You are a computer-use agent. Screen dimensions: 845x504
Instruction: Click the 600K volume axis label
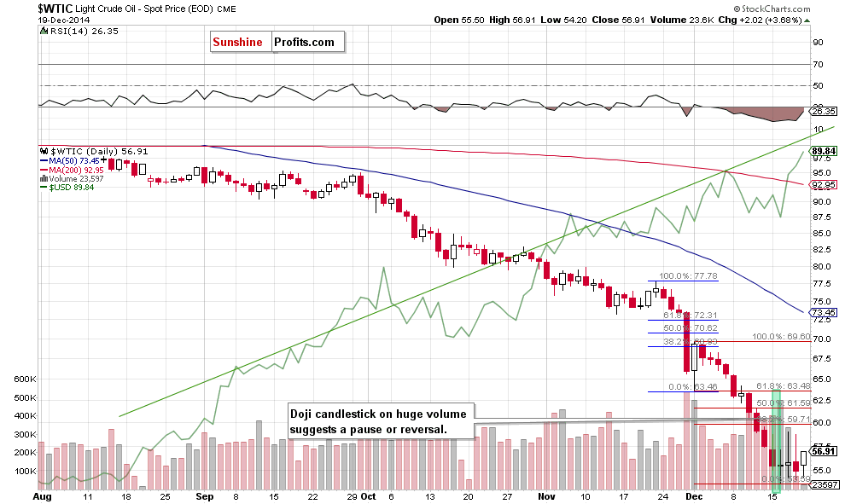pyautogui.click(x=26, y=379)
